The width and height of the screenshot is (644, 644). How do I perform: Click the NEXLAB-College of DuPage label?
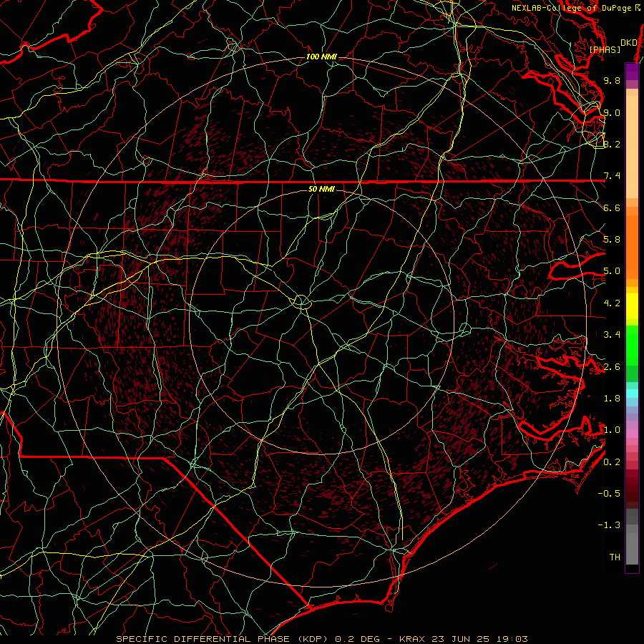[575, 8]
